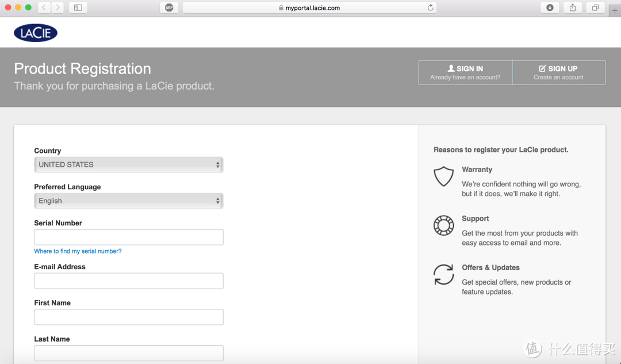The image size is (621, 364).
Task: Open 'Where to find my serial number?' link
Action: click(78, 251)
